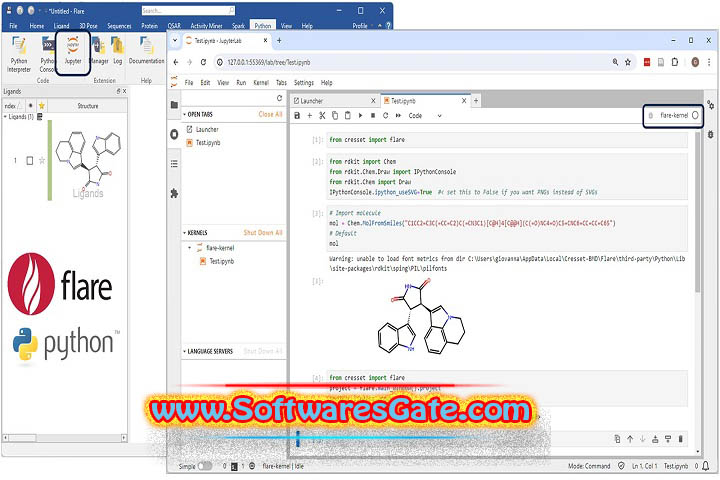Open a new browser tab
Viewport: 720px width, 480px height.
point(279,40)
